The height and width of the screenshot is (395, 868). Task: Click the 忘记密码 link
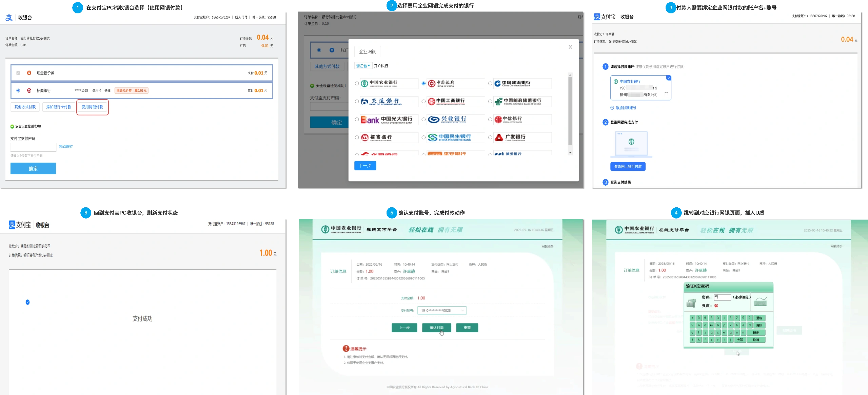66,146
